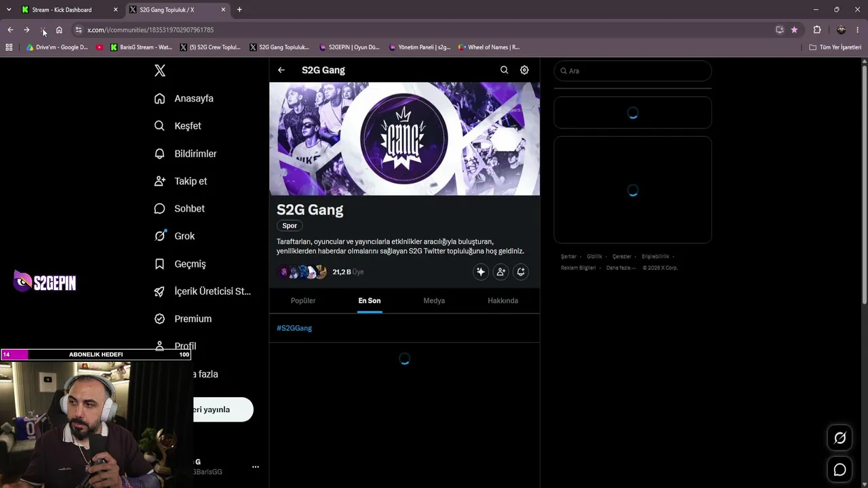This screenshot has height=488, width=868.
Task: Open a new browser tab
Action: click(x=239, y=9)
